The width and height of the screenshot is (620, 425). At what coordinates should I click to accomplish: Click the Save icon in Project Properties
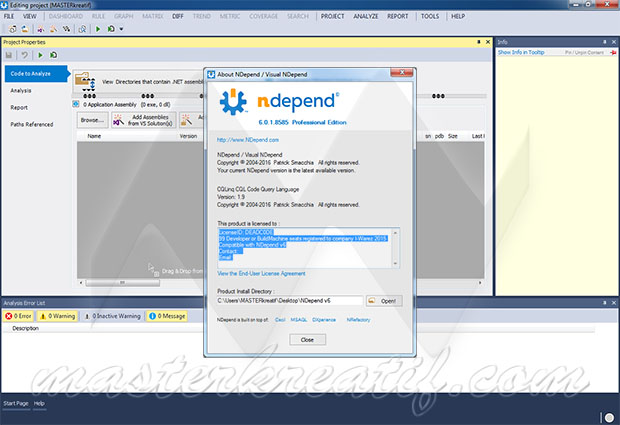coord(9,55)
